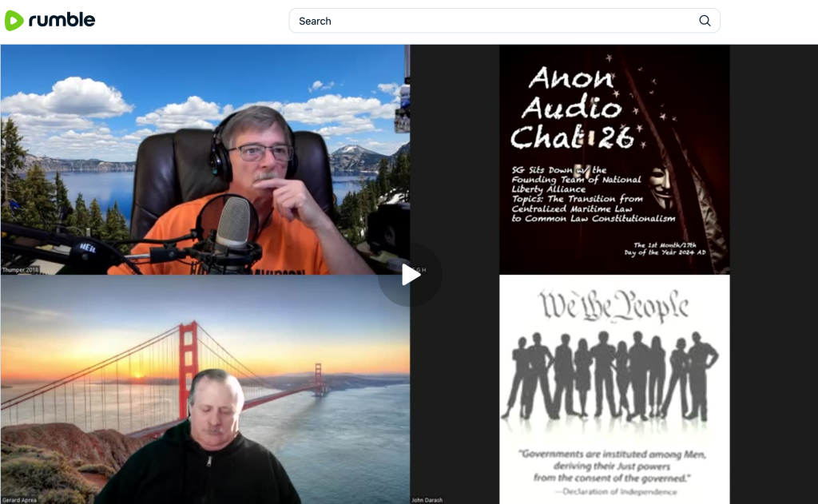Click the rumble wordmark in the header
The image size is (818, 504).
point(62,21)
